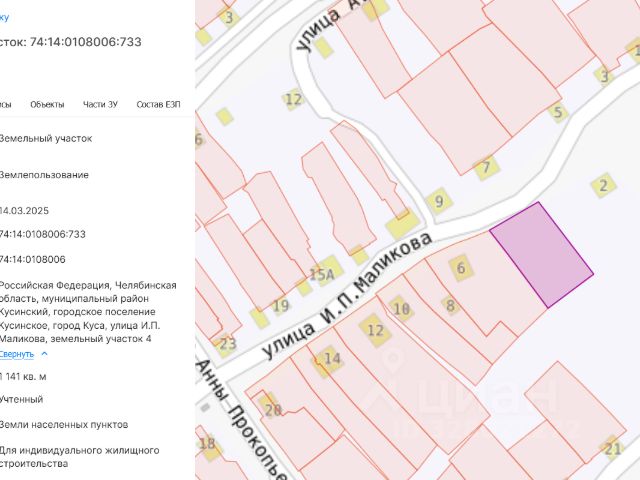Image resolution: width=640 pixels, height=480 pixels.
Task: Click Анны Прокопье street label
Action: point(240,420)
